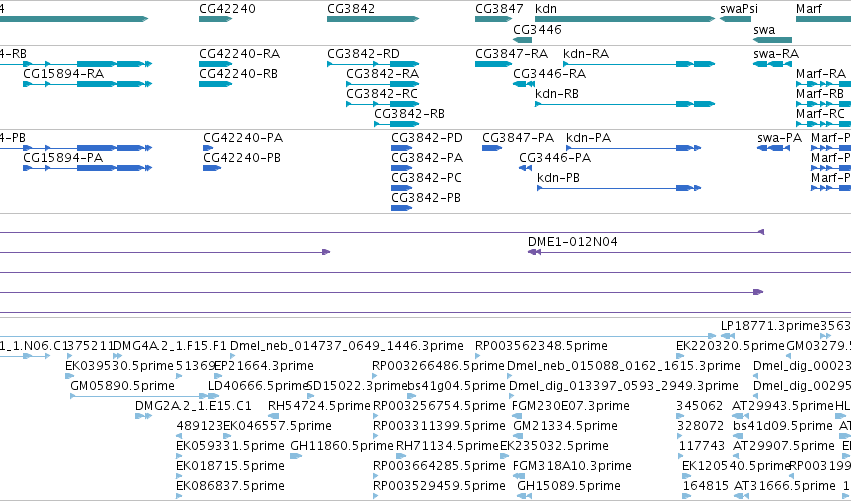Image resolution: width=851 pixels, height=501 pixels.
Task: Select the RH71134.5prime EST label
Action: (x=447, y=446)
